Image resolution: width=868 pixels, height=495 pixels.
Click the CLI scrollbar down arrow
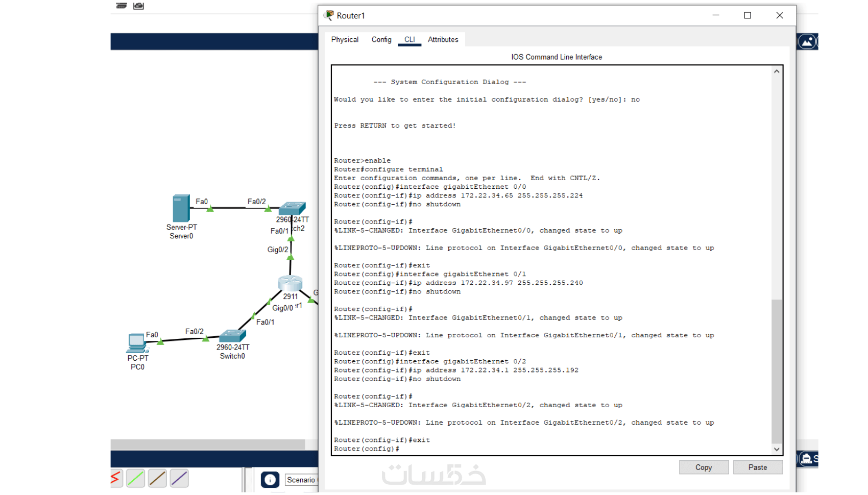[x=777, y=449]
